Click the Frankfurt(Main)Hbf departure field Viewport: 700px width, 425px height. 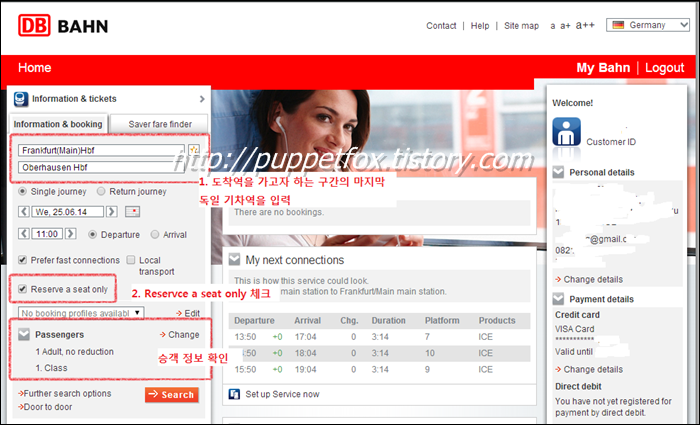coord(101,150)
